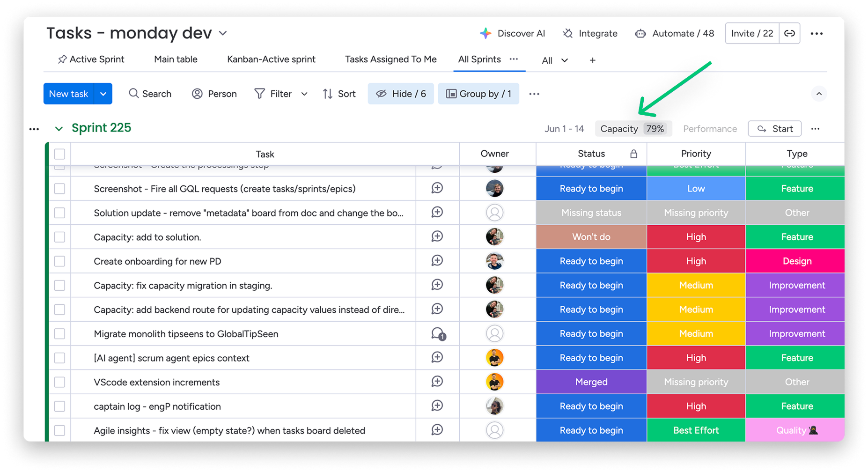Click the Sprint 225 group title
Image resolution: width=868 pixels, height=472 pixels.
coord(101,128)
